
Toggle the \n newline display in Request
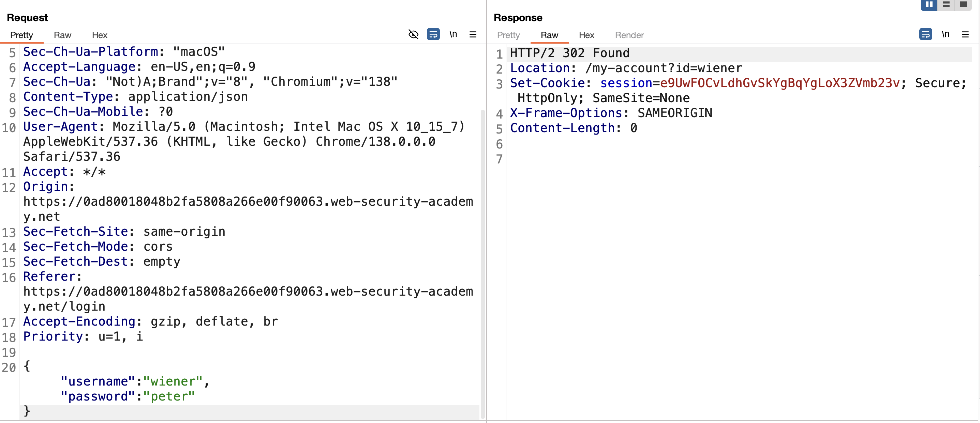click(453, 34)
